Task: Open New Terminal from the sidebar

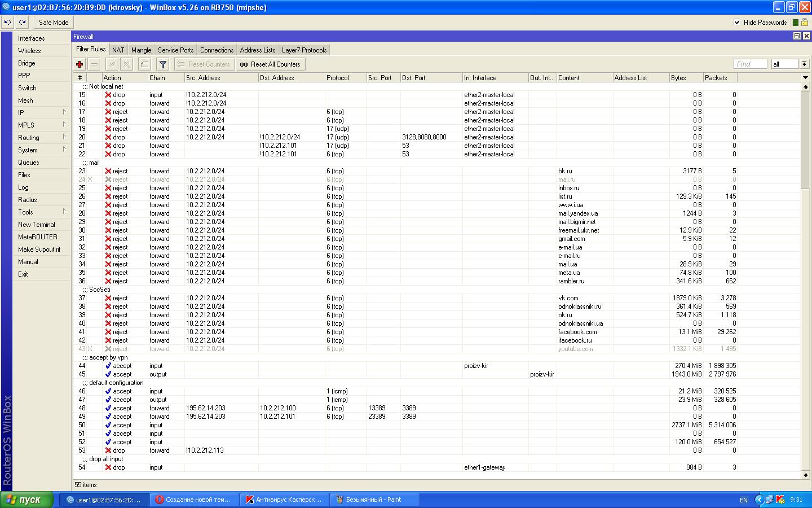Action: (x=37, y=225)
